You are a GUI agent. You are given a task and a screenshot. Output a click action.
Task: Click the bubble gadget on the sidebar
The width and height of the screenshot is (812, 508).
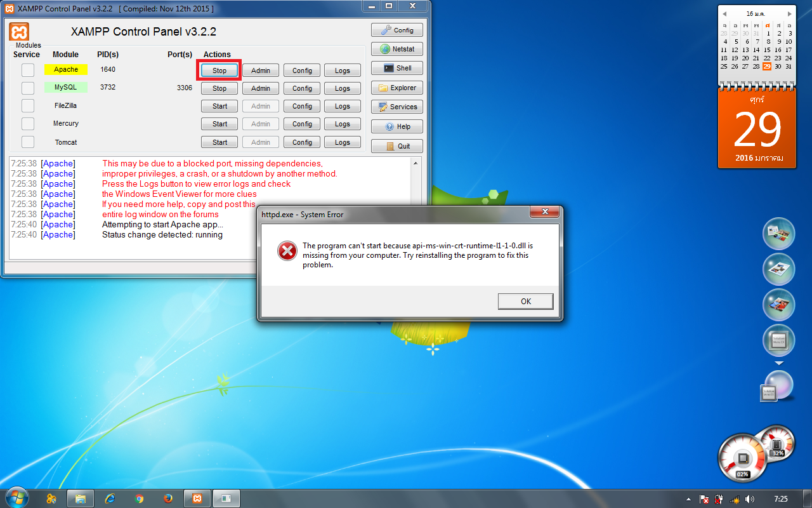click(x=777, y=386)
